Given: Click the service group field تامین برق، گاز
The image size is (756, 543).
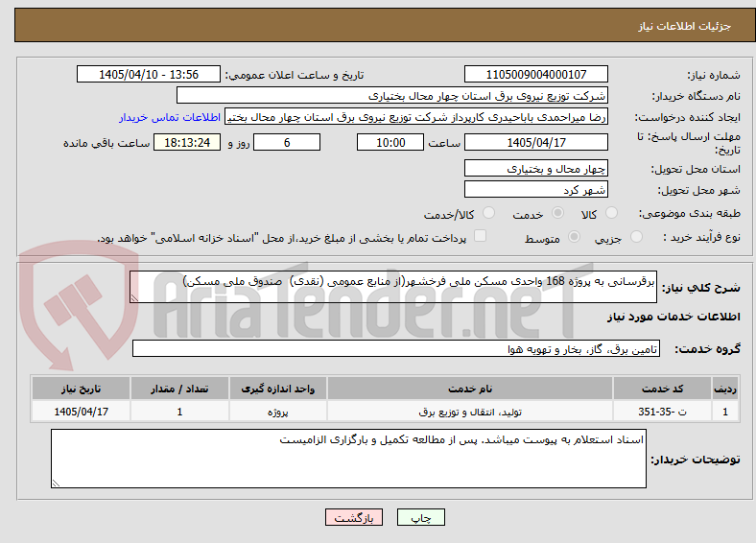Looking at the screenshot, I should [x=396, y=348].
